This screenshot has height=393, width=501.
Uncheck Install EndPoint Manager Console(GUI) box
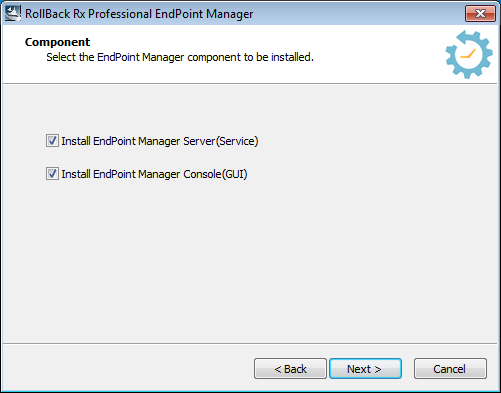(52, 174)
